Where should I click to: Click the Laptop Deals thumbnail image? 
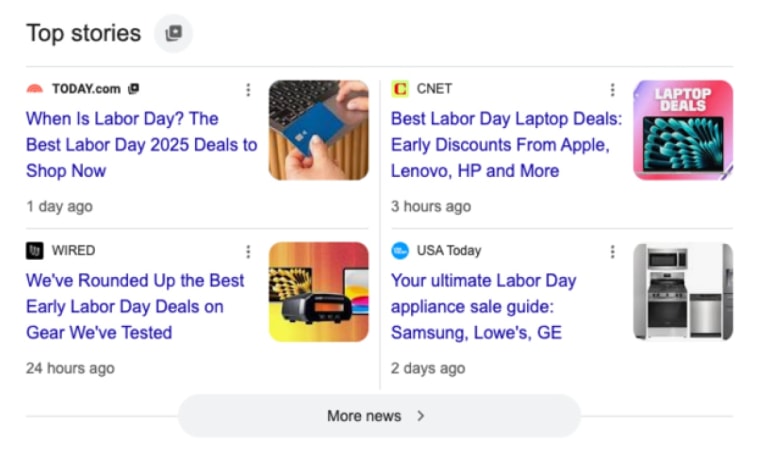pyautogui.click(x=682, y=130)
